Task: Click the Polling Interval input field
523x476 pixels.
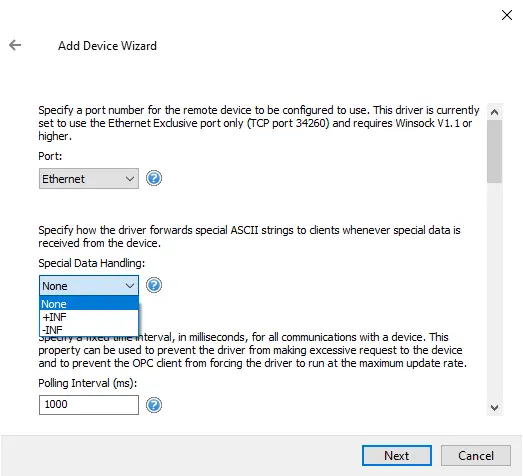Action: coord(89,405)
